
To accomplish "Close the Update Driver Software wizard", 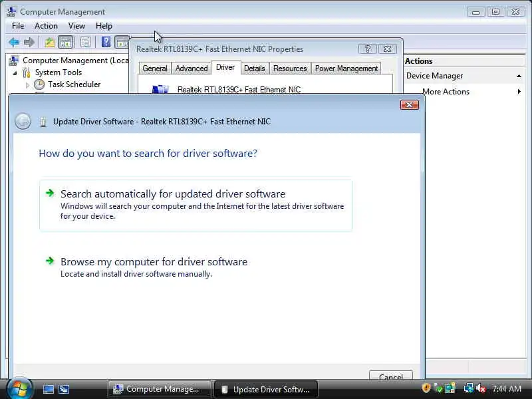I will coord(409,105).
